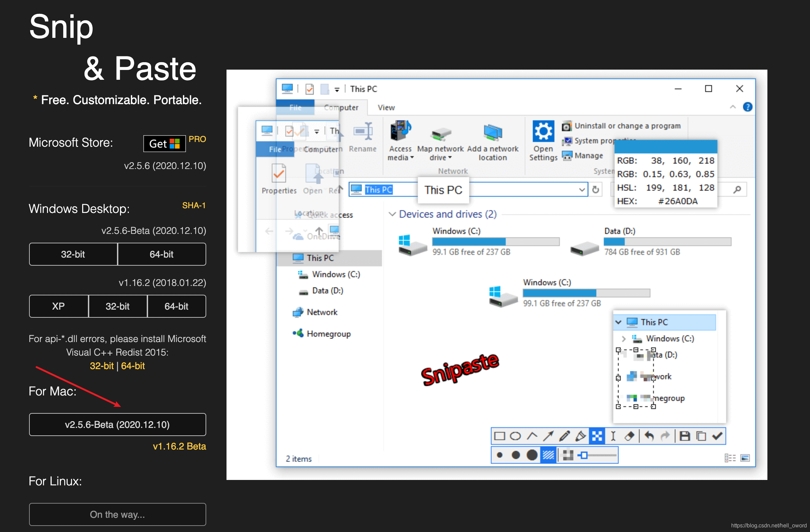Click the finish checkmark icon

[x=717, y=436]
